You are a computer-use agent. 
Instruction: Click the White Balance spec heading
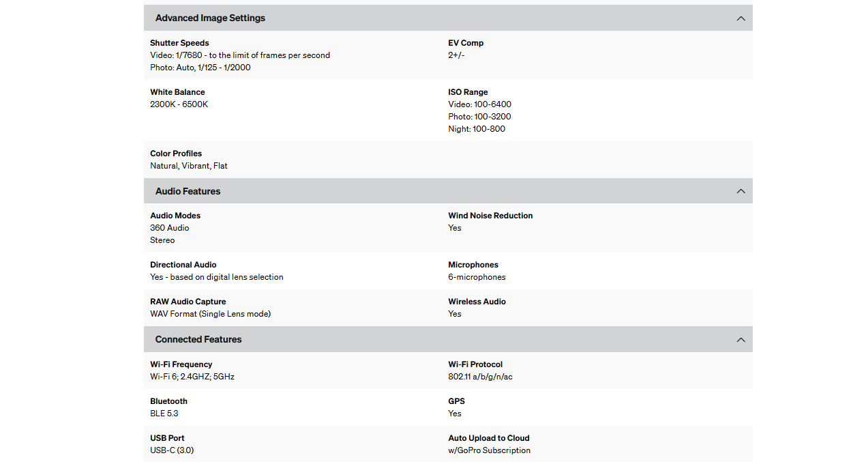pyautogui.click(x=177, y=92)
